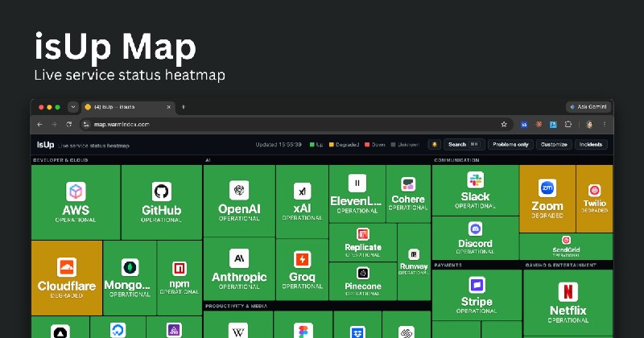This screenshot has width=644, height=338.
Task: Click the 'Updated 15:55:39' timestamp
Action: (279, 145)
